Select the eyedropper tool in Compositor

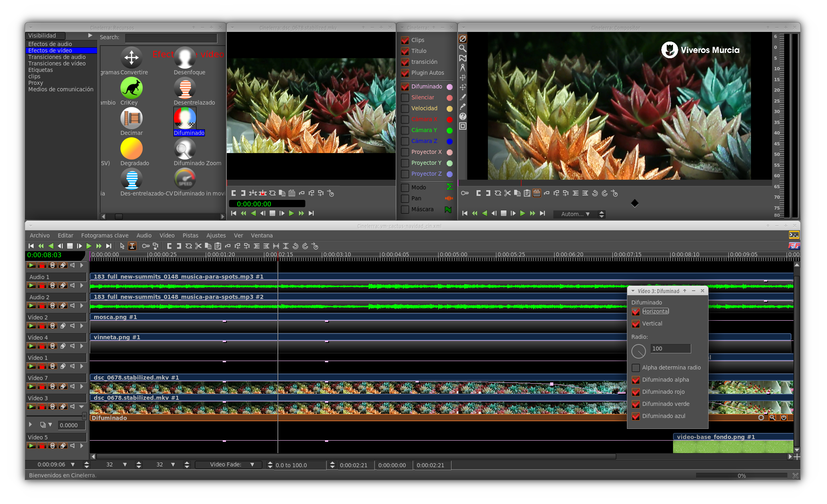tap(463, 107)
